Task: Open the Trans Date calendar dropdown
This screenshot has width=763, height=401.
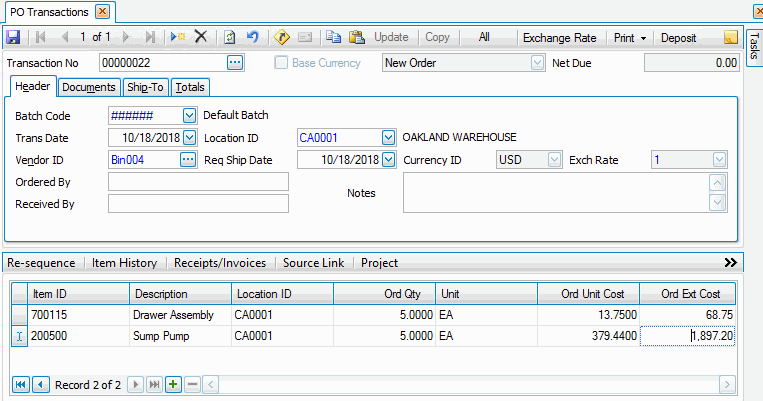Action: [189, 137]
